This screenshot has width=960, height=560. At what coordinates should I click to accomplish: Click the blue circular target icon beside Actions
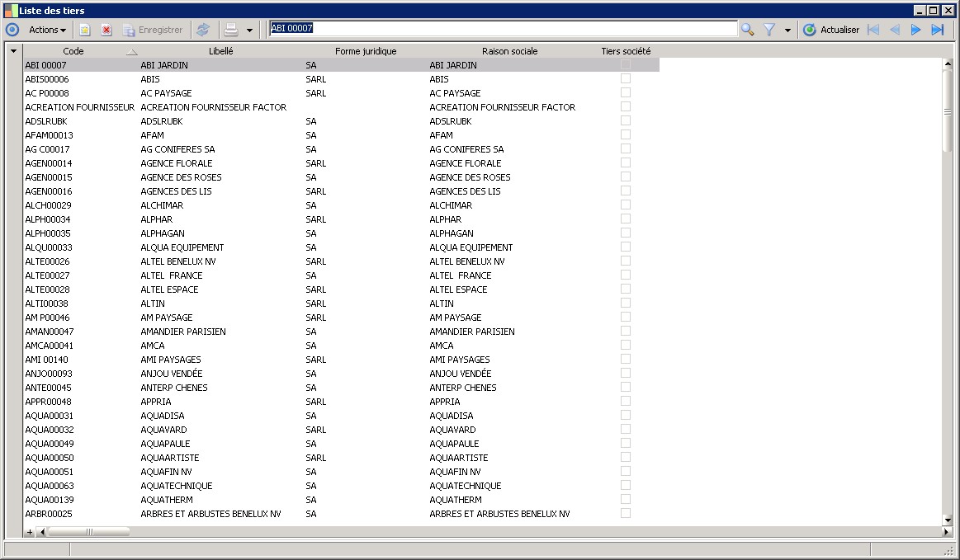pos(12,30)
